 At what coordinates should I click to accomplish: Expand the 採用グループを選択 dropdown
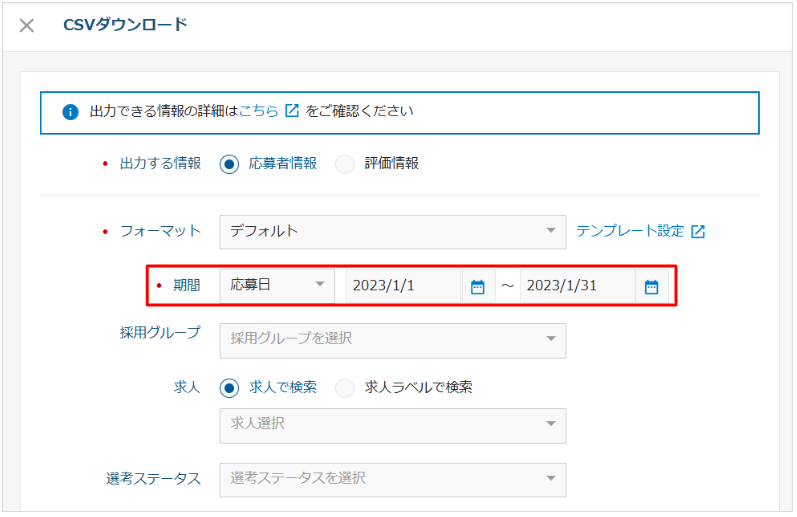(393, 341)
